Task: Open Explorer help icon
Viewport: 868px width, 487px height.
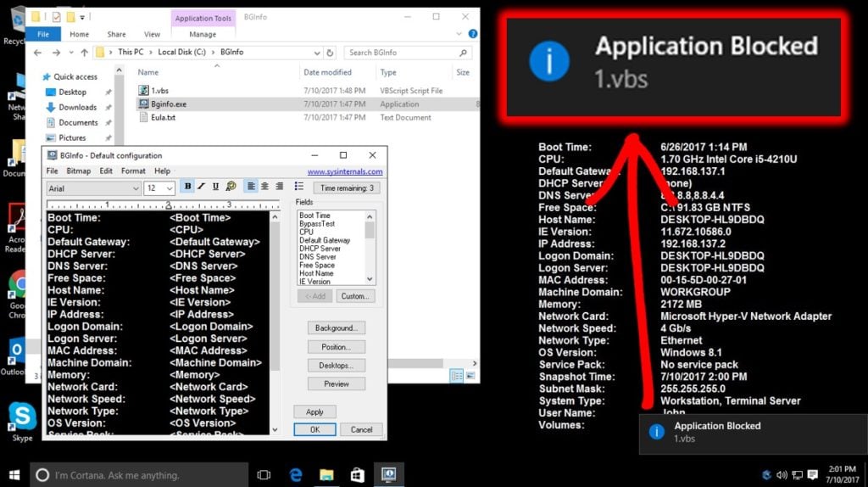Action: [473, 34]
